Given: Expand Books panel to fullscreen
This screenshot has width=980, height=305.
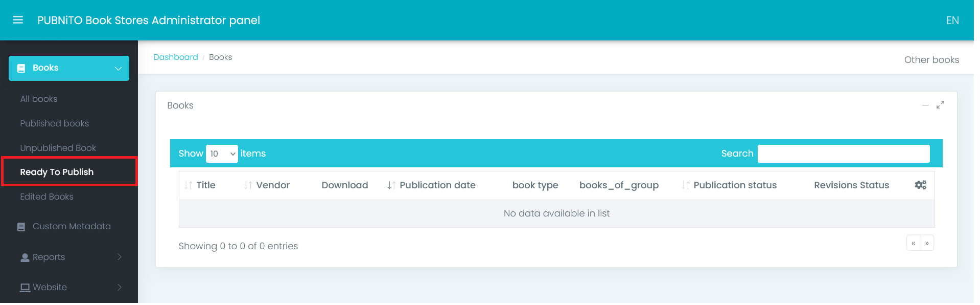Looking at the screenshot, I should [940, 105].
